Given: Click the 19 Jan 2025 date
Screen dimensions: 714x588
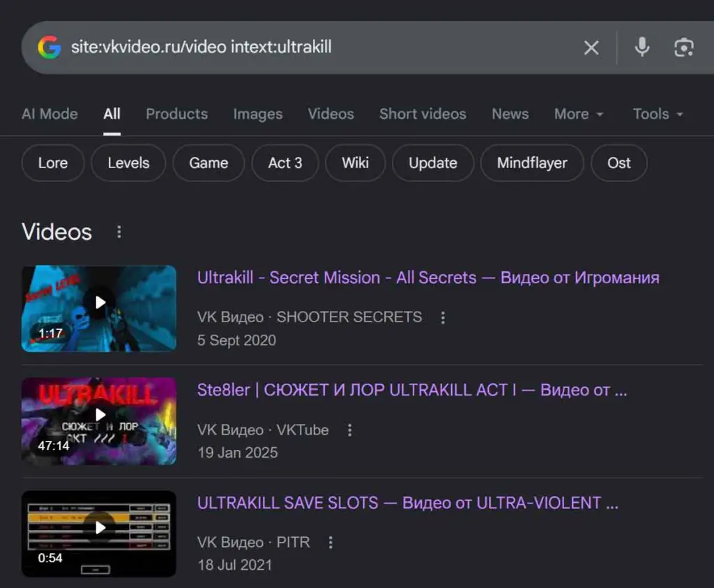Looking at the screenshot, I should 237,453.
